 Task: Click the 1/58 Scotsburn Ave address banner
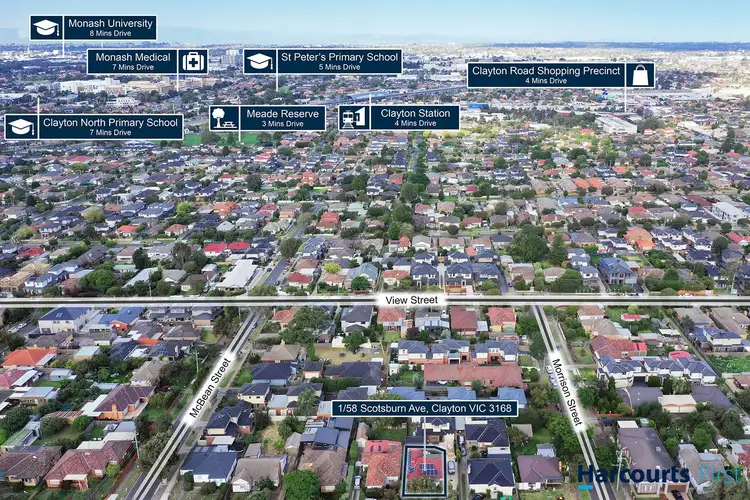coord(425,408)
